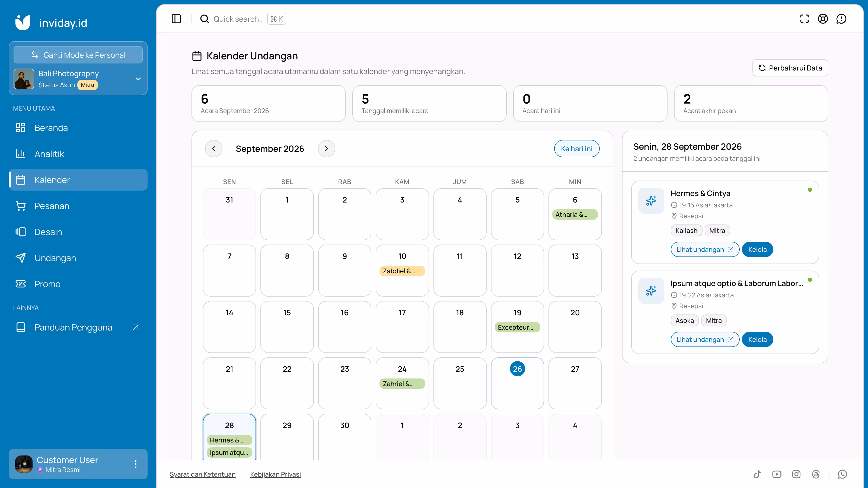Click the Quick search field

tap(242, 19)
